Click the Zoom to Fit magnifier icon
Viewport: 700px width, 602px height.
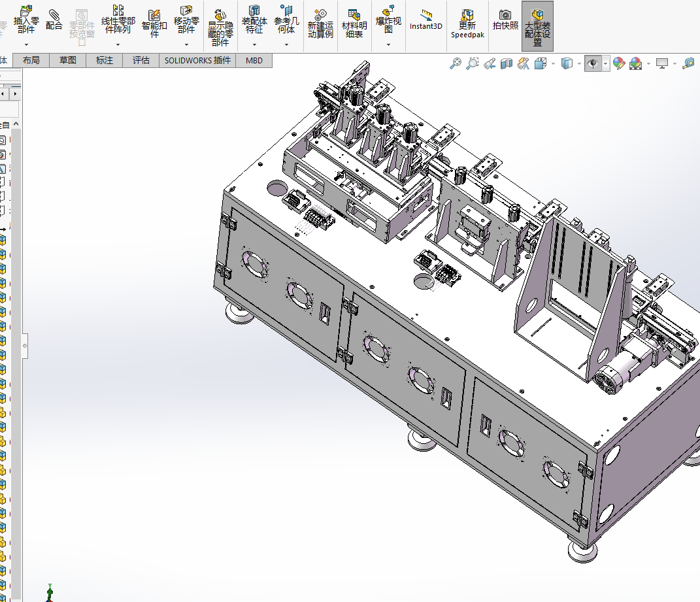pos(456,63)
